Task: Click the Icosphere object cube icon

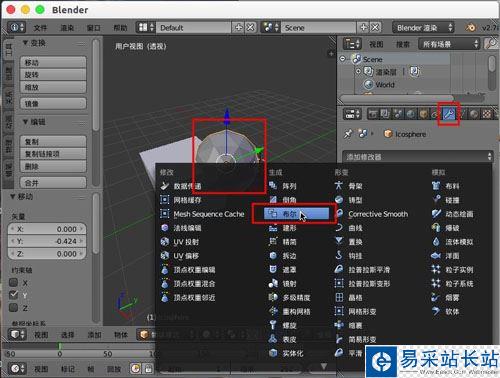Action: pyautogui.click(x=388, y=134)
